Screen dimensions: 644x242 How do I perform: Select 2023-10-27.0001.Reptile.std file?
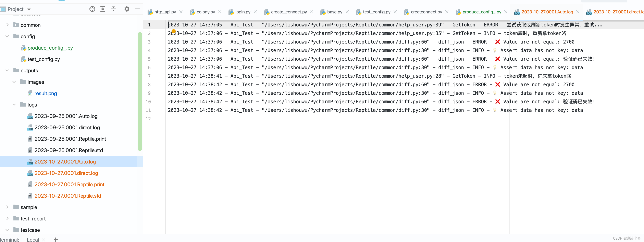(x=68, y=195)
